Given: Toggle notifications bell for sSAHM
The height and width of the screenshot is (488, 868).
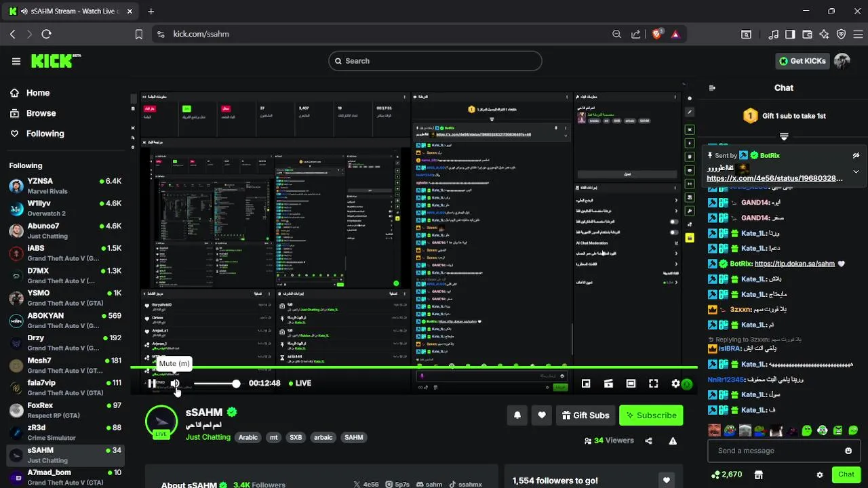Looking at the screenshot, I should point(517,415).
